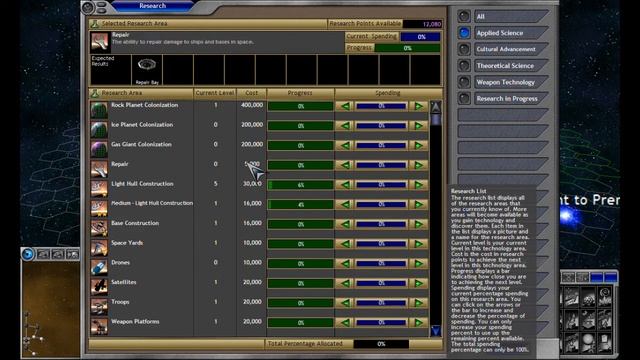Screen dimensions: 640x360
Task: Increase spending on Gas Giant Colonization
Action: click(418, 145)
